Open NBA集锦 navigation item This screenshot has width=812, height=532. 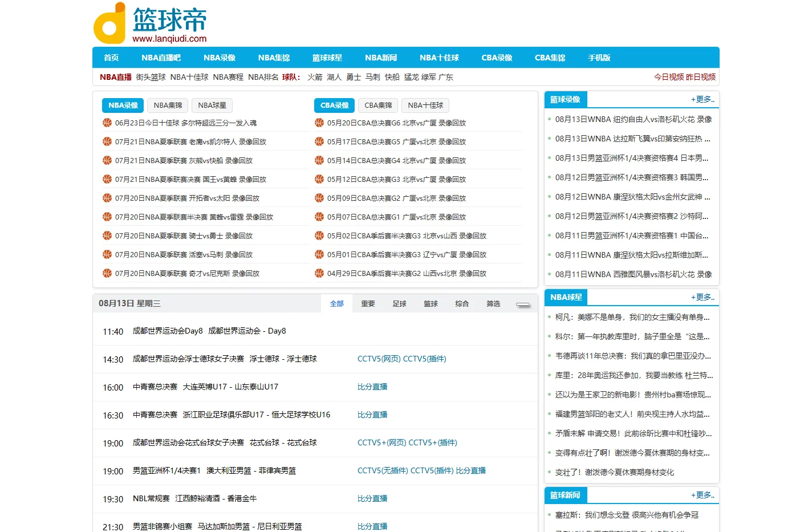click(274, 58)
